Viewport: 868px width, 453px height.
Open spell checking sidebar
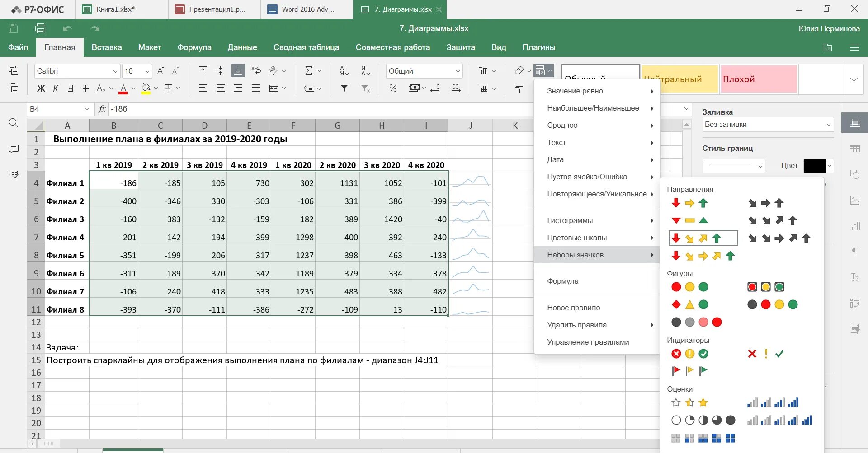pos(14,174)
